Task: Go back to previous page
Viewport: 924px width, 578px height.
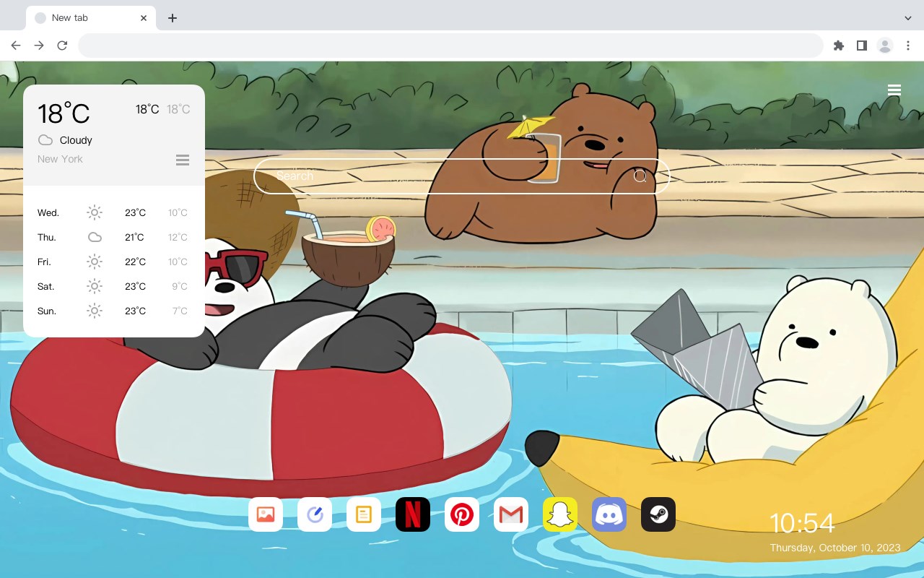Action: point(16,46)
